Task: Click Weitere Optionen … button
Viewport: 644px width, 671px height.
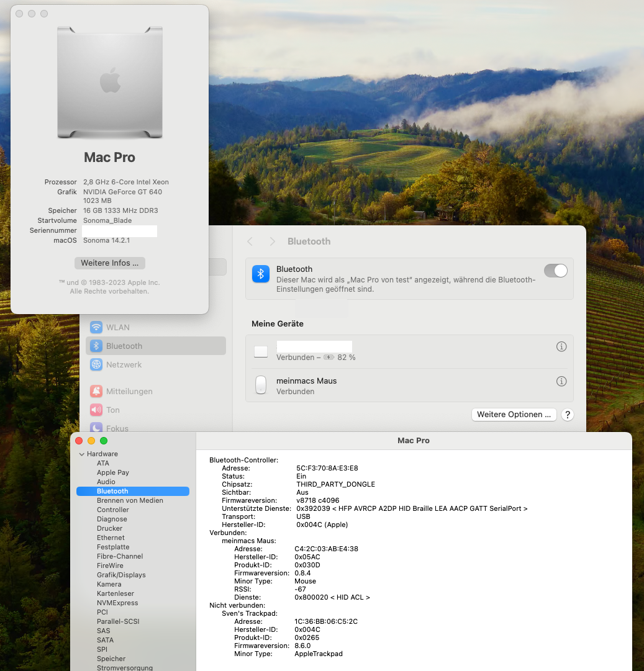Action: click(x=514, y=415)
